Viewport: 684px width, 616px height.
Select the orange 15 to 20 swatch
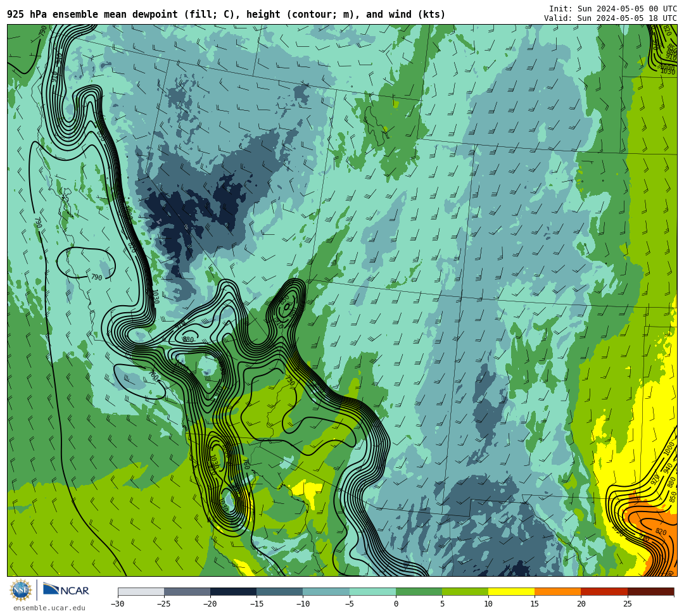pyautogui.click(x=558, y=591)
